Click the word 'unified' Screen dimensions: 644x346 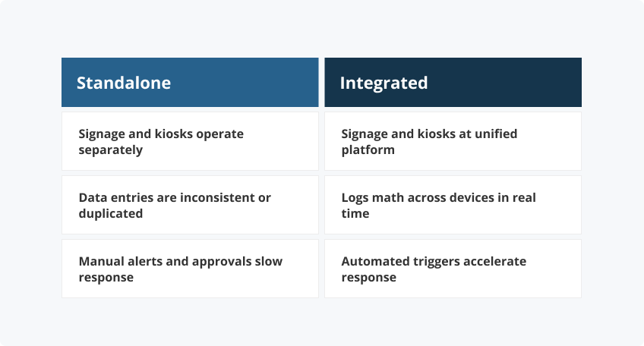pos(494,134)
